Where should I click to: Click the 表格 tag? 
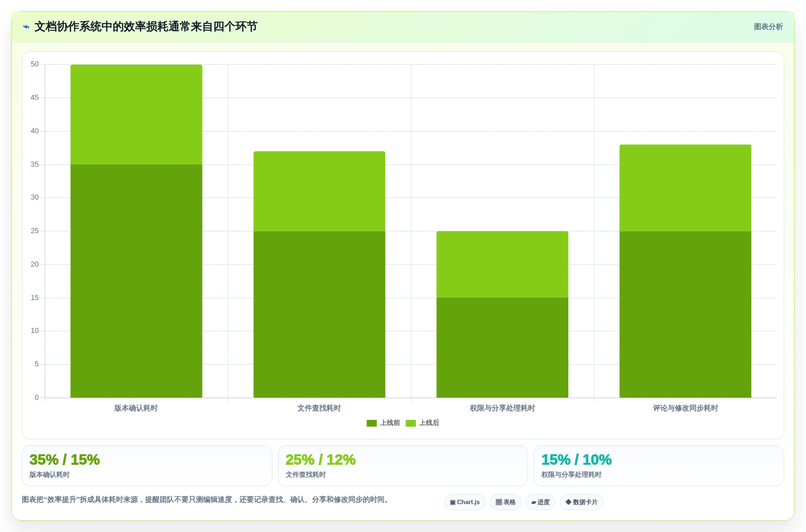click(x=506, y=502)
